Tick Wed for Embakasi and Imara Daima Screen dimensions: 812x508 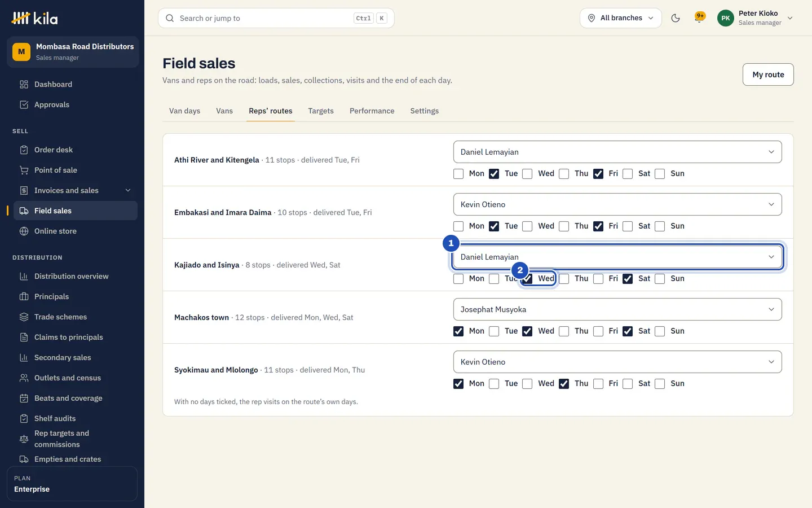[x=527, y=226]
